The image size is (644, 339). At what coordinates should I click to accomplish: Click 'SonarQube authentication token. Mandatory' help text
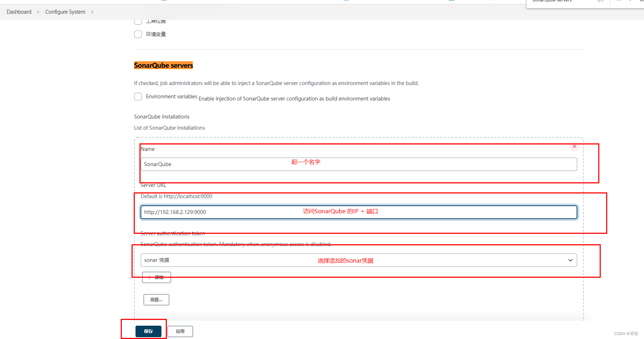(x=236, y=244)
